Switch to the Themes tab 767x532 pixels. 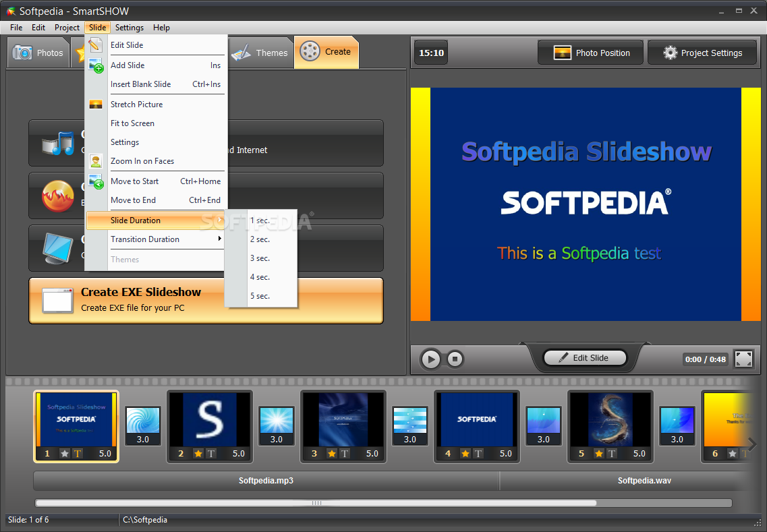click(x=260, y=53)
